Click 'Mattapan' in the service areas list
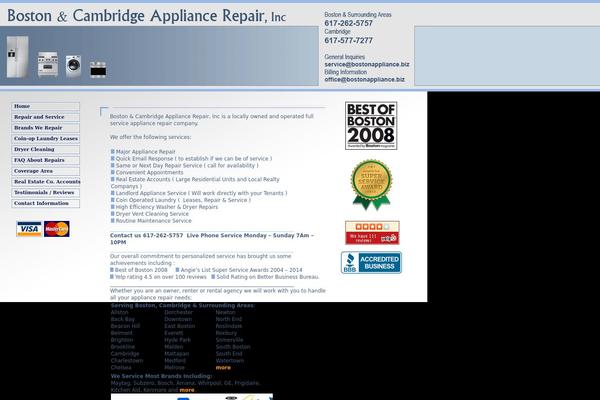The image size is (600, 400). coord(176,354)
